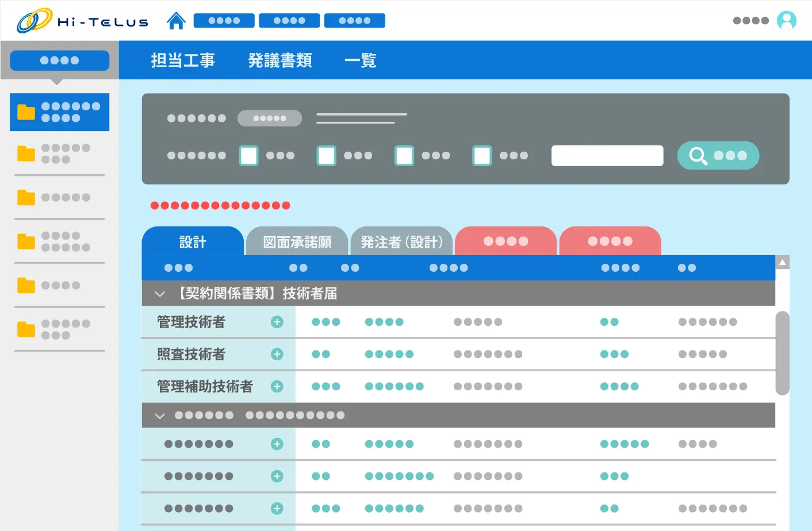812x531 pixels.
Task: Select the highlighted blue sidebar folder item
Action: (x=60, y=112)
